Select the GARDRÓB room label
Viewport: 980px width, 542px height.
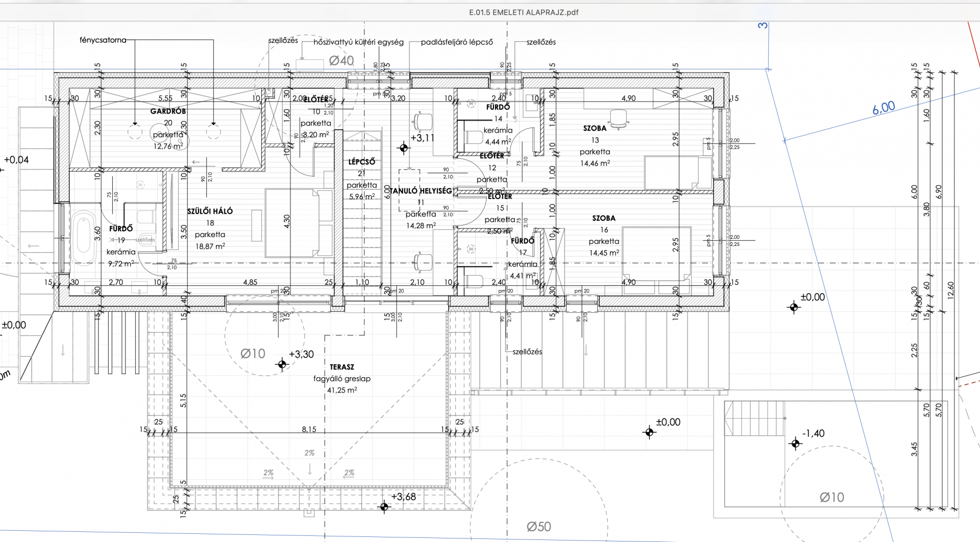(x=168, y=111)
